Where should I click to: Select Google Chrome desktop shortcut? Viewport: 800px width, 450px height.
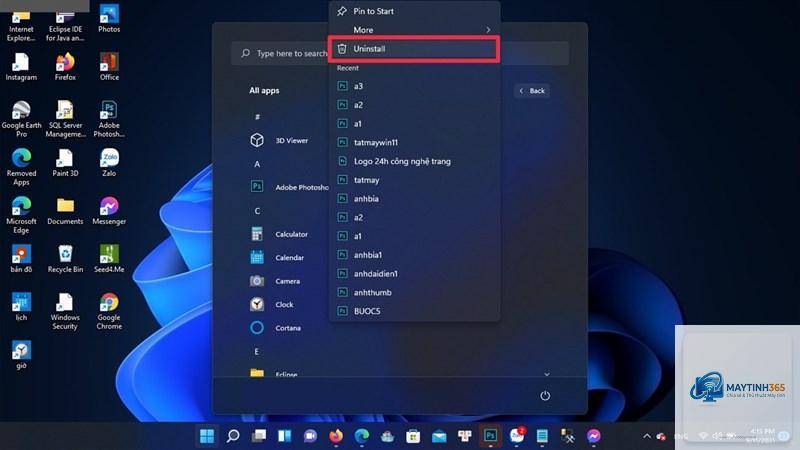coord(109,311)
